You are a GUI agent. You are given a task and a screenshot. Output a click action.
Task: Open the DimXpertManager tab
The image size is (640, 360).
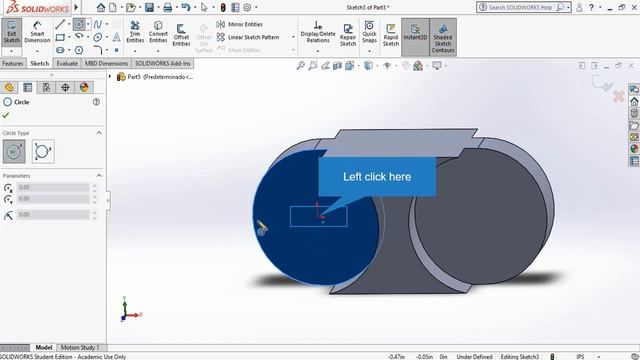point(65,87)
